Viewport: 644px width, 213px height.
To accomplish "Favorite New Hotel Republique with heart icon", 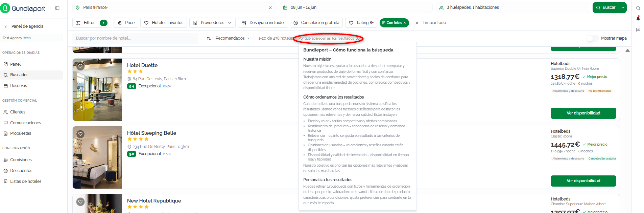I will click(80, 202).
